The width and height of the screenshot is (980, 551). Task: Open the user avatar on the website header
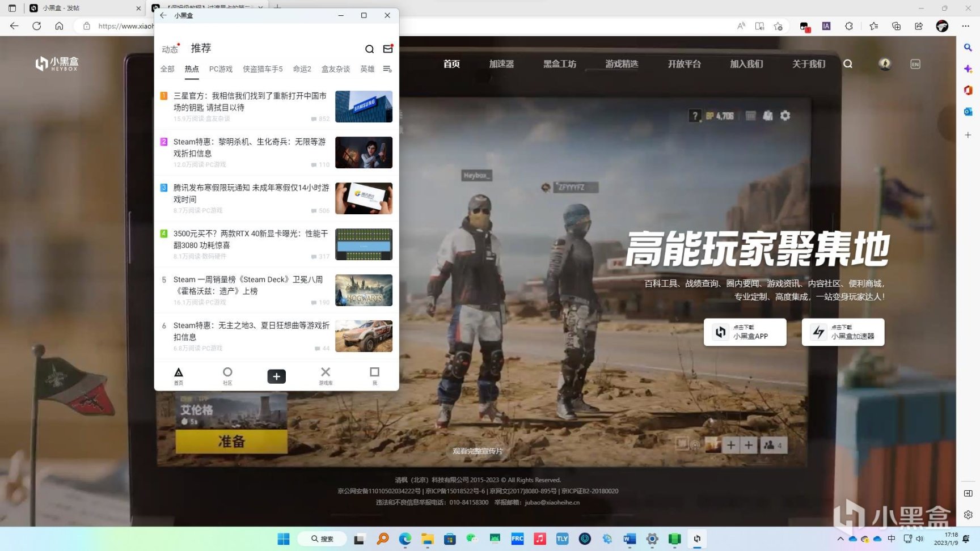pyautogui.click(x=885, y=64)
